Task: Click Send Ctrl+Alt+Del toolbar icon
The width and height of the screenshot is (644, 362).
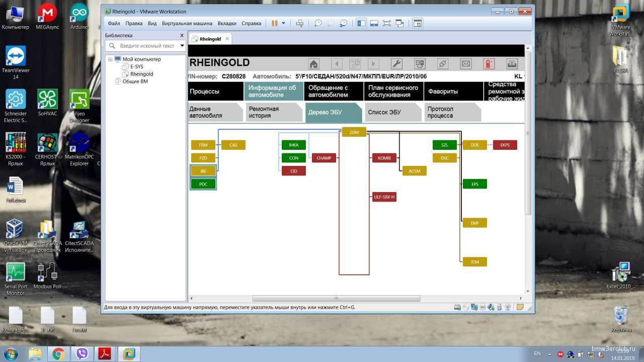Action: pos(300,23)
